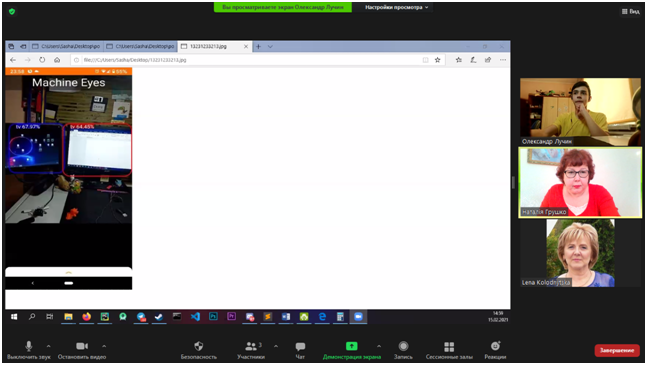This screenshot has width=647, height=365.
Task: Open audio options arrow beside microphone
Action: [48, 346]
